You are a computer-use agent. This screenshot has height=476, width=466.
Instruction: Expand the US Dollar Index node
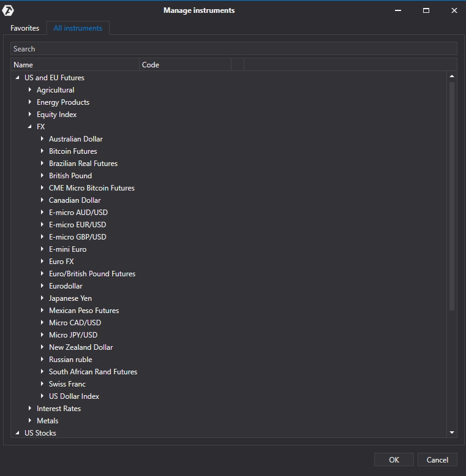click(42, 396)
